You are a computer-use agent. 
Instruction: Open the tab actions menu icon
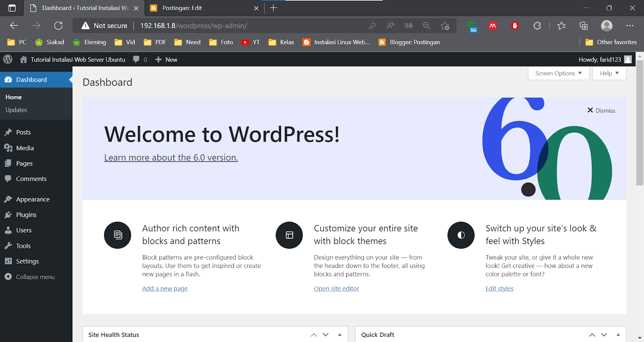point(12,8)
